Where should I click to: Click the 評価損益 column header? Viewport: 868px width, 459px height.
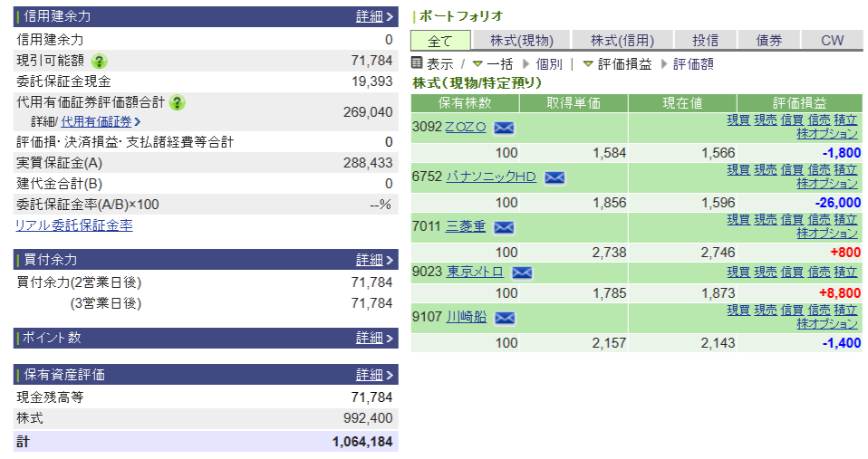[799, 103]
